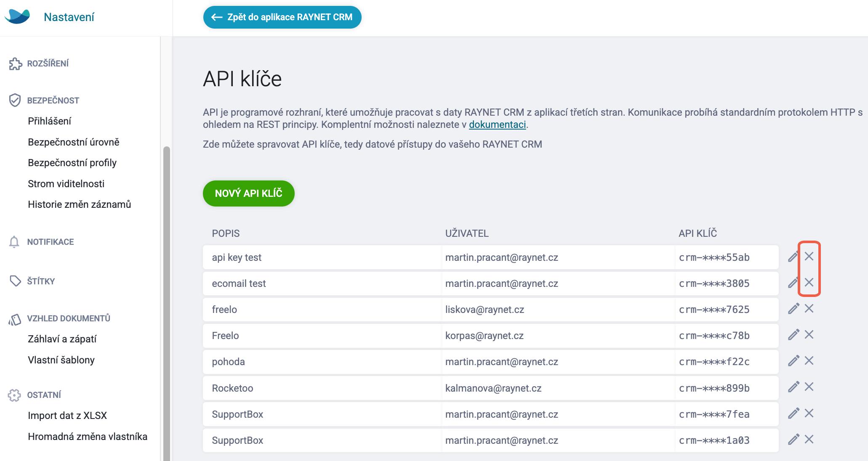Delete the 'ecomail test' API key
868x461 pixels.
coord(809,282)
